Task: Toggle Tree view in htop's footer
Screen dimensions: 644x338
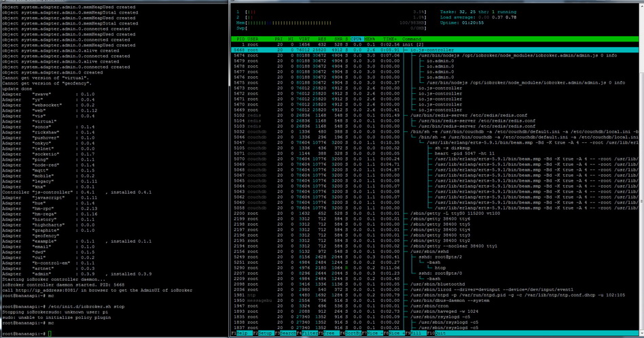Action: coord(331,334)
